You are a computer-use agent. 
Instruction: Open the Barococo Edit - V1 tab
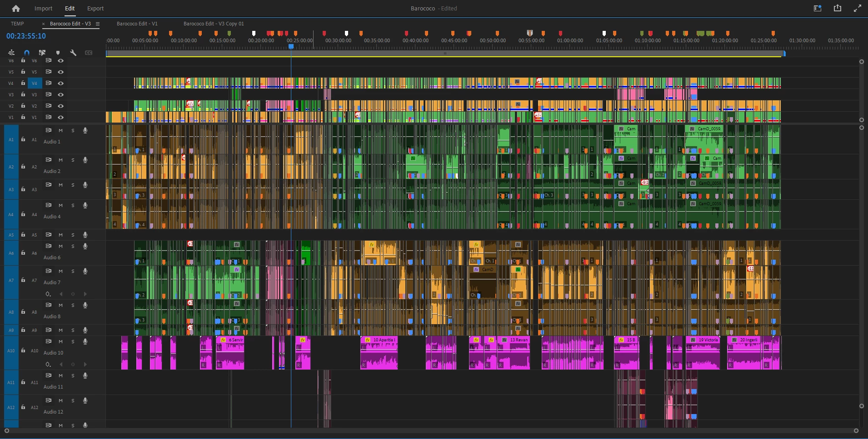[x=137, y=24]
